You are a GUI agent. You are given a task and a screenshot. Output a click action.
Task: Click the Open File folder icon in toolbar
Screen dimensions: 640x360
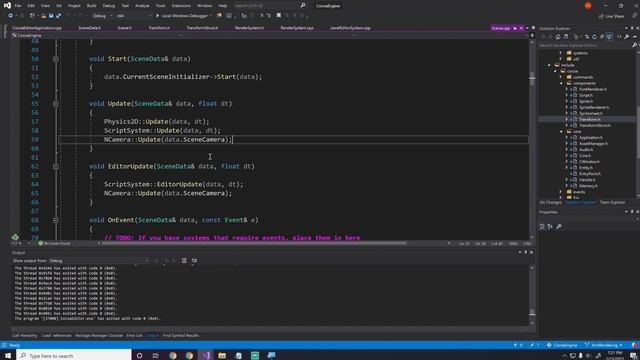click(43, 16)
